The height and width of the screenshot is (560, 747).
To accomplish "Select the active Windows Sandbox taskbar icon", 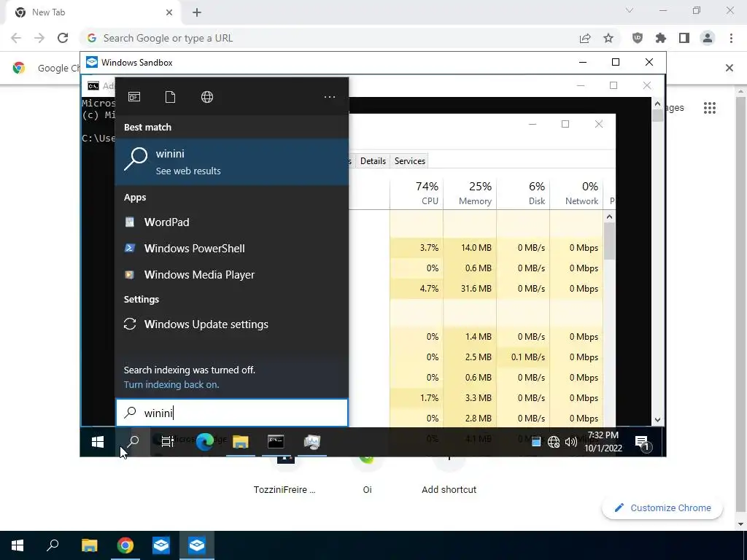I will coord(197,545).
